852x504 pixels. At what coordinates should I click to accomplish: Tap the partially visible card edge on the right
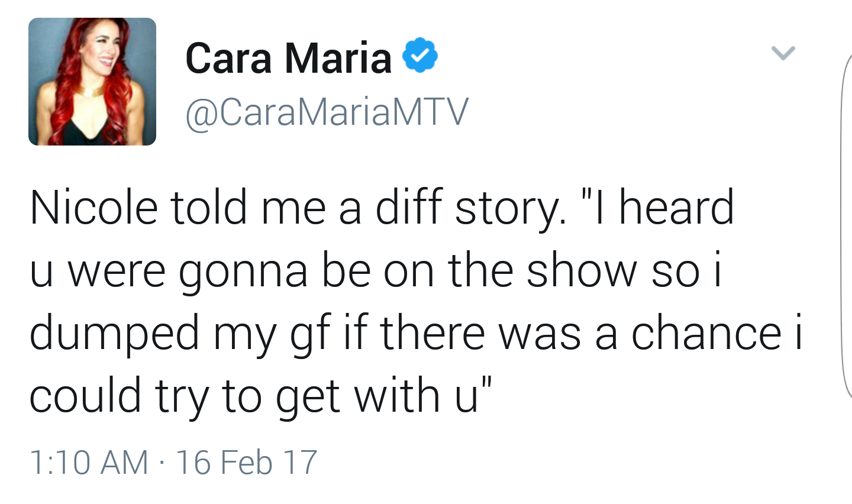(x=846, y=225)
